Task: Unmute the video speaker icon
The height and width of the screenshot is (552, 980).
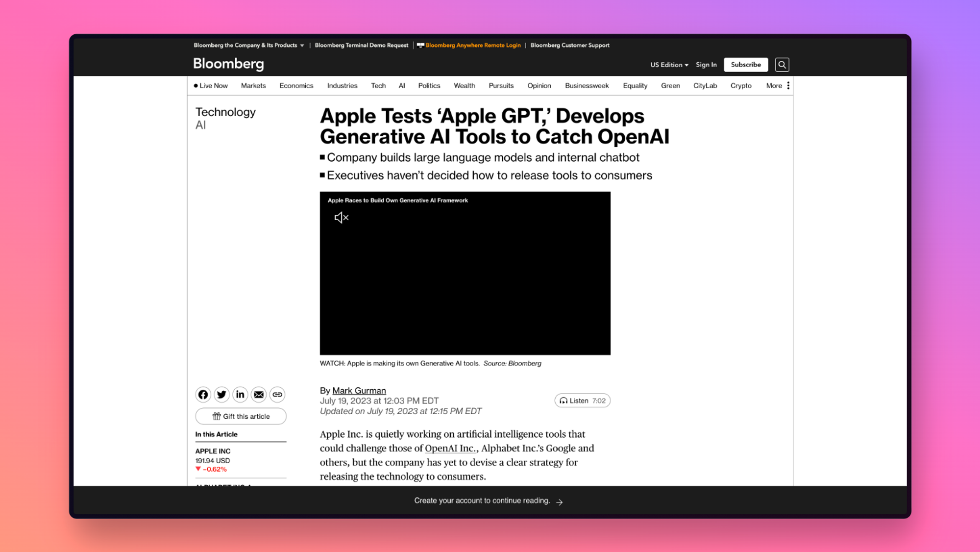Action: coord(342,218)
